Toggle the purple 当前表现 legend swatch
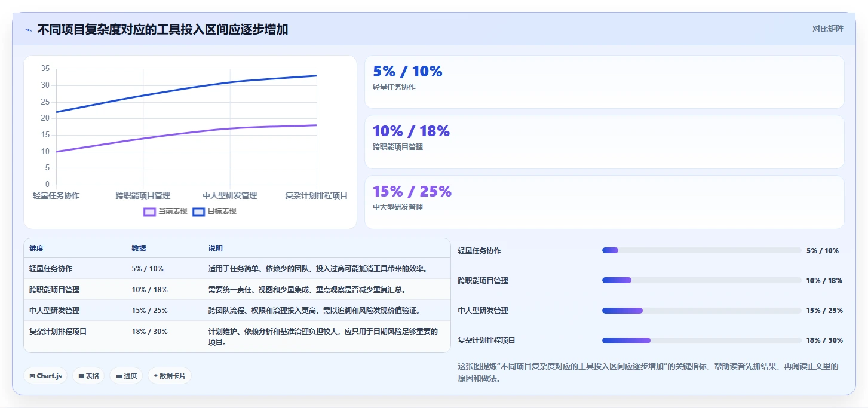The width and height of the screenshot is (868, 408). coord(149,211)
